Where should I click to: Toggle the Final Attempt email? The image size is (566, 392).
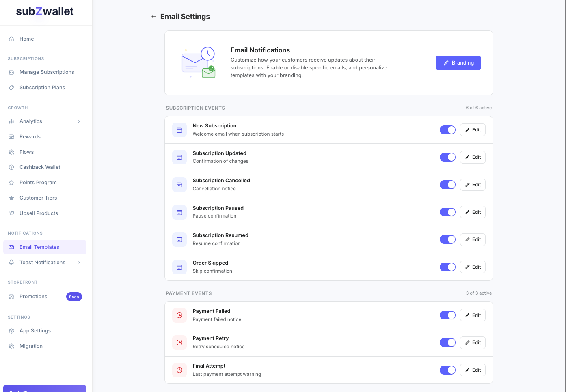(447, 370)
